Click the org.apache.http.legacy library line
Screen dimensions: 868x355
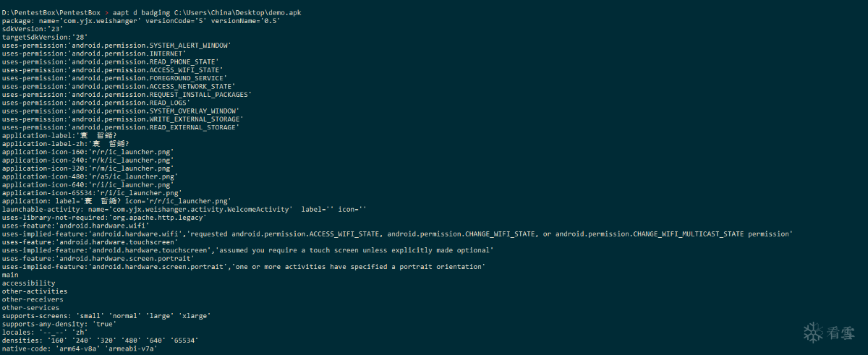[x=104, y=218]
